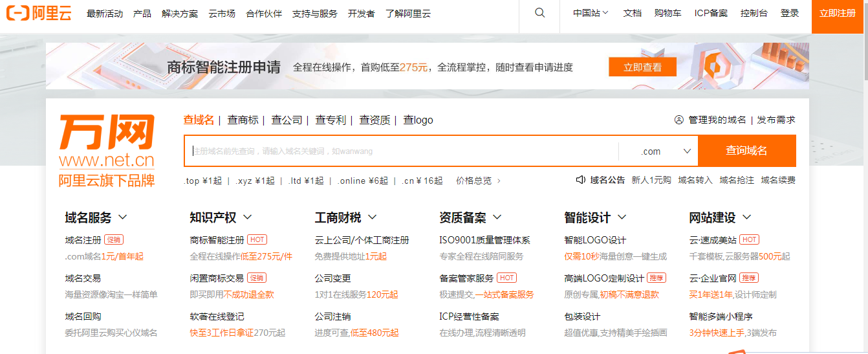Open 域名交易 service link
The width and height of the screenshot is (868, 354).
[x=83, y=278]
